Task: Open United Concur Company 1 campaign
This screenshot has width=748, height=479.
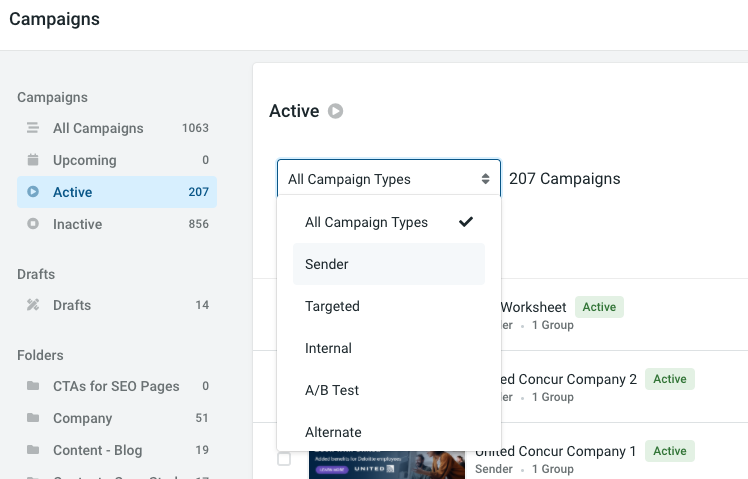Action: [x=556, y=451]
